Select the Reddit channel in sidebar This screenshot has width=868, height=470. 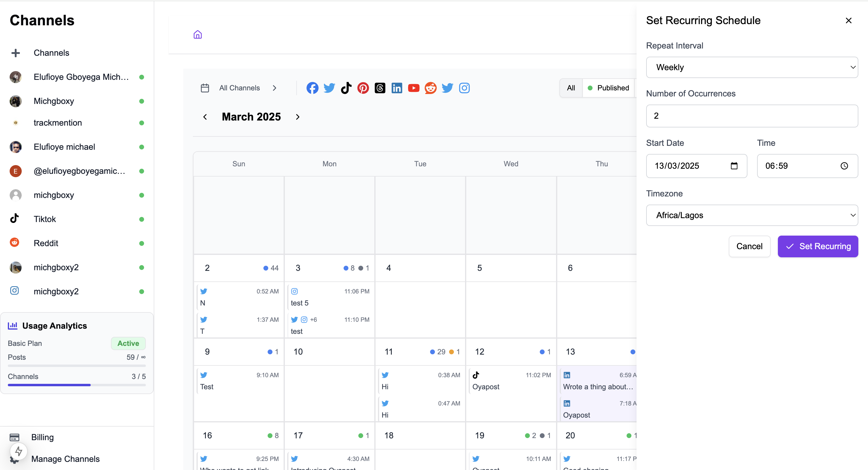(77, 243)
